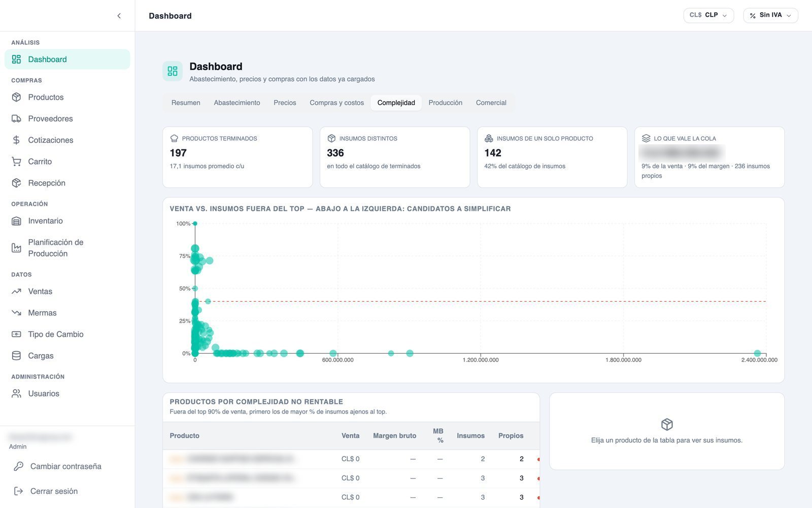Click the Insumos column header
The image size is (812, 508).
[x=470, y=436]
